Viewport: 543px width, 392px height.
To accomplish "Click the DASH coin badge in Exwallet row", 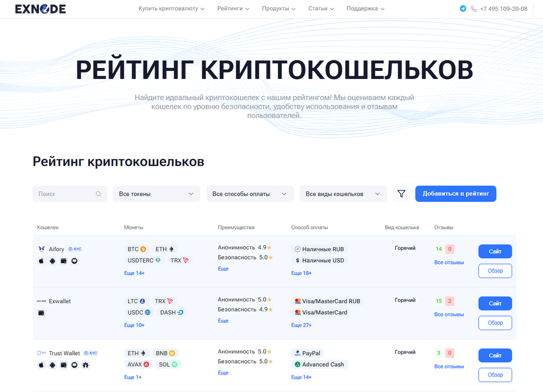I will pyautogui.click(x=171, y=312).
